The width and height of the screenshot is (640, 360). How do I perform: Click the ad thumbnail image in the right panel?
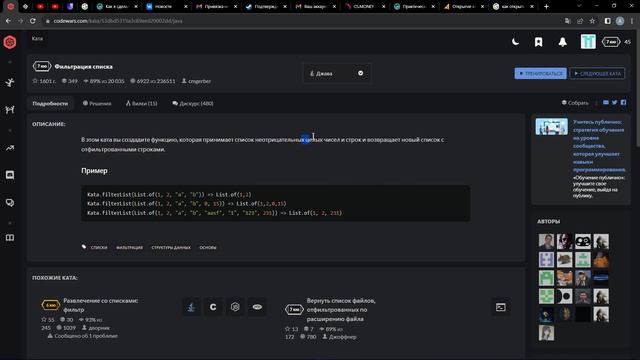point(551,127)
